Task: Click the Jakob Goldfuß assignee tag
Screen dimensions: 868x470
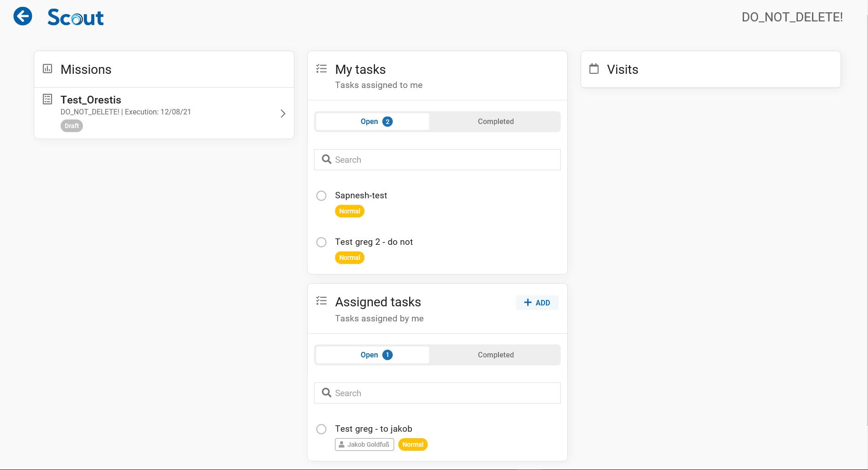Action: (364, 444)
